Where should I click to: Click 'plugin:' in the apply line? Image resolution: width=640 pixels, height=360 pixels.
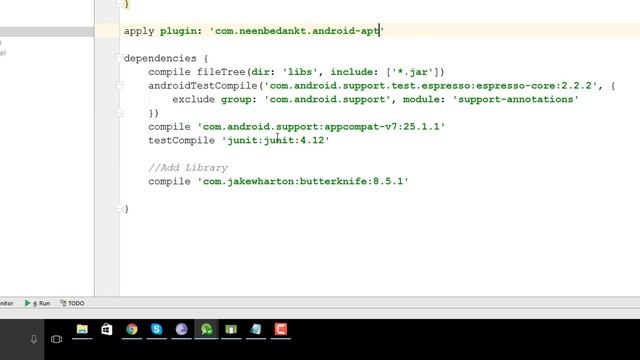(181, 31)
